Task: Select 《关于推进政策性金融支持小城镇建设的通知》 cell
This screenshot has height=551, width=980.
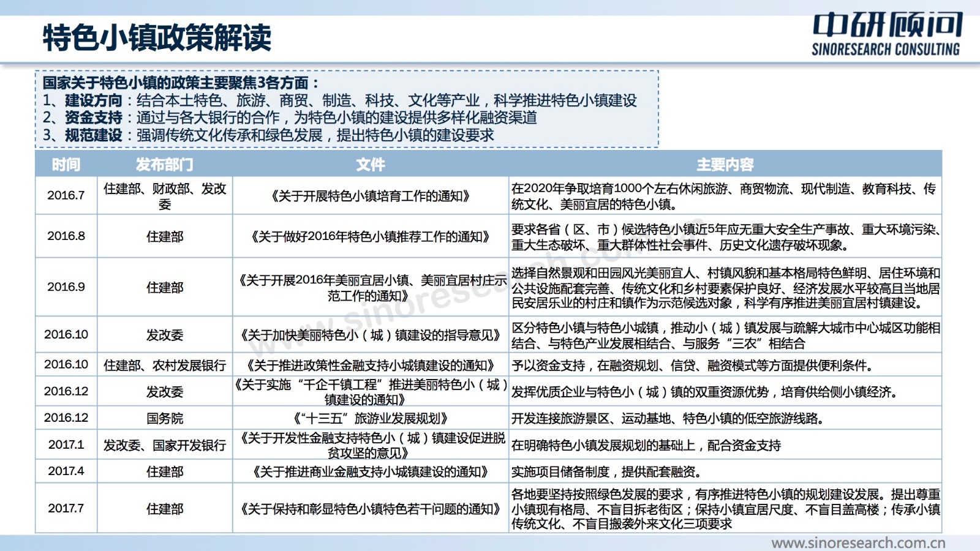Action: pos(371,365)
